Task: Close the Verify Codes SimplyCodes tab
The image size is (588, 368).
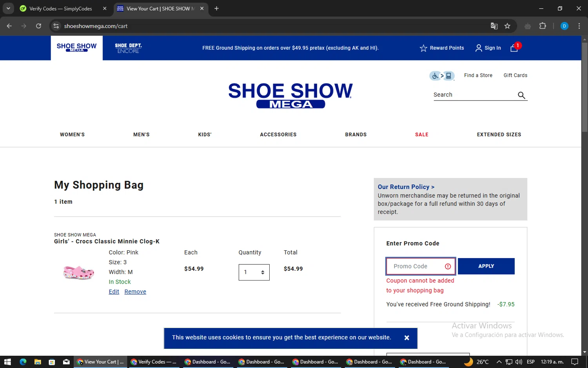Action: coord(105,8)
